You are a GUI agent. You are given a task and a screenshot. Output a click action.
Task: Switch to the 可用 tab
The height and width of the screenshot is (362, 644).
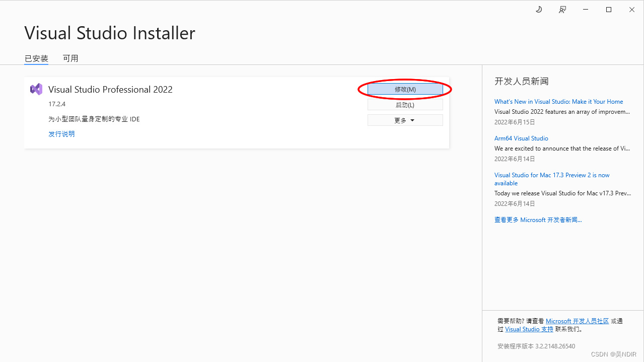coord(70,58)
